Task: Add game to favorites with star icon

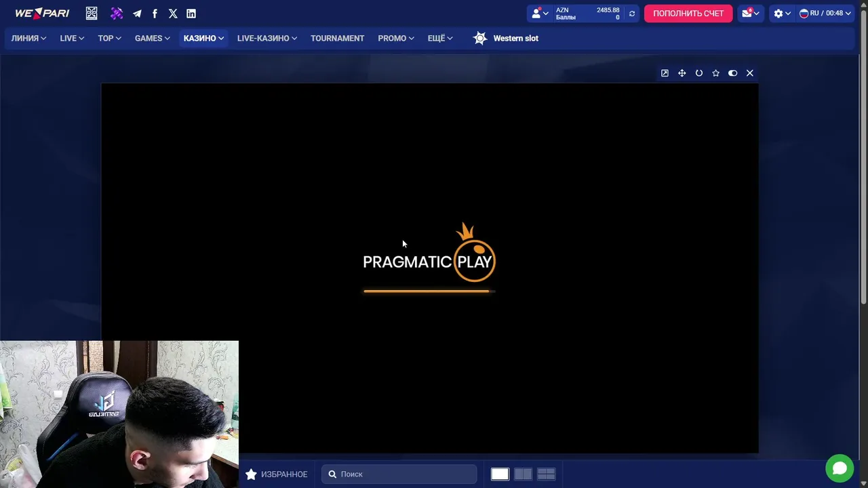Action: click(x=715, y=73)
